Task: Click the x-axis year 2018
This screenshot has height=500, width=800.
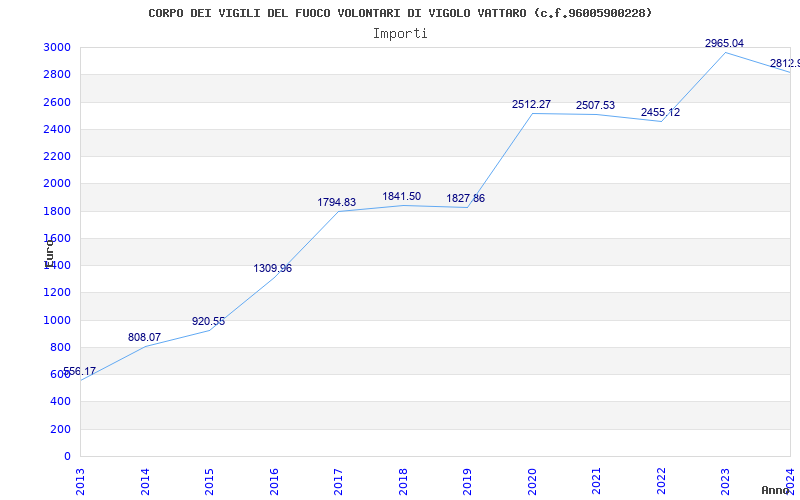Action: coord(403,482)
